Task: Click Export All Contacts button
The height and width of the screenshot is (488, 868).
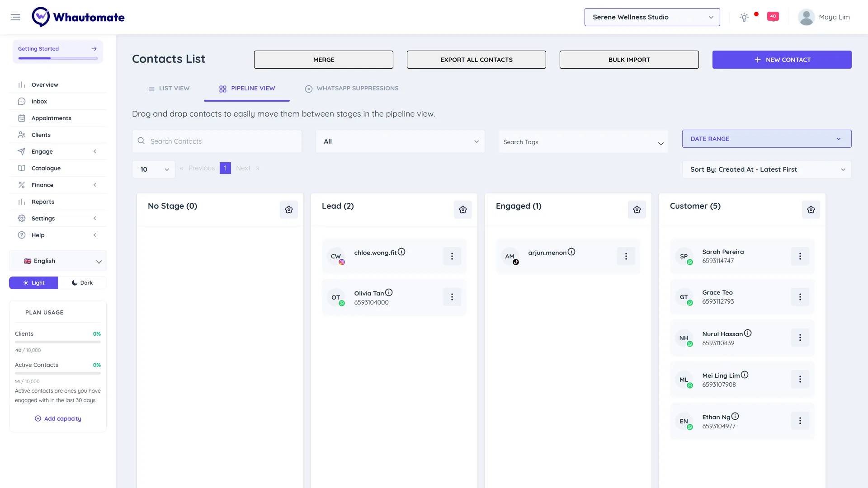Action: 476,60
